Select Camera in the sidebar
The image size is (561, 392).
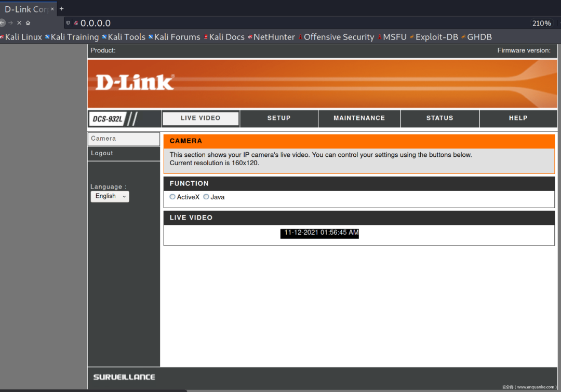[x=124, y=139]
